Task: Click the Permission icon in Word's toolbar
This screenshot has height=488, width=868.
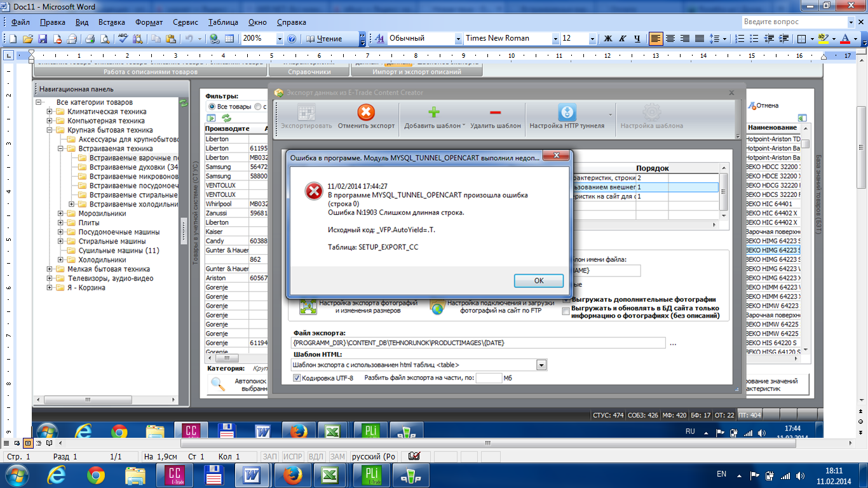Action: (x=57, y=39)
